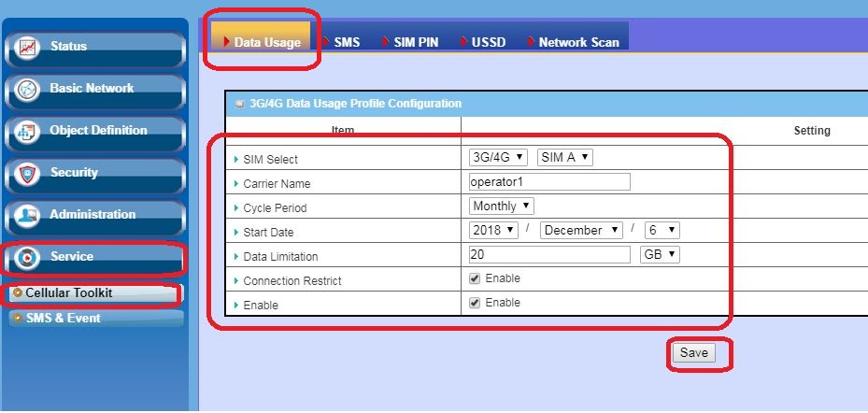Click the Start Date row label
Screen dimensions: 868x413
[x=268, y=233]
